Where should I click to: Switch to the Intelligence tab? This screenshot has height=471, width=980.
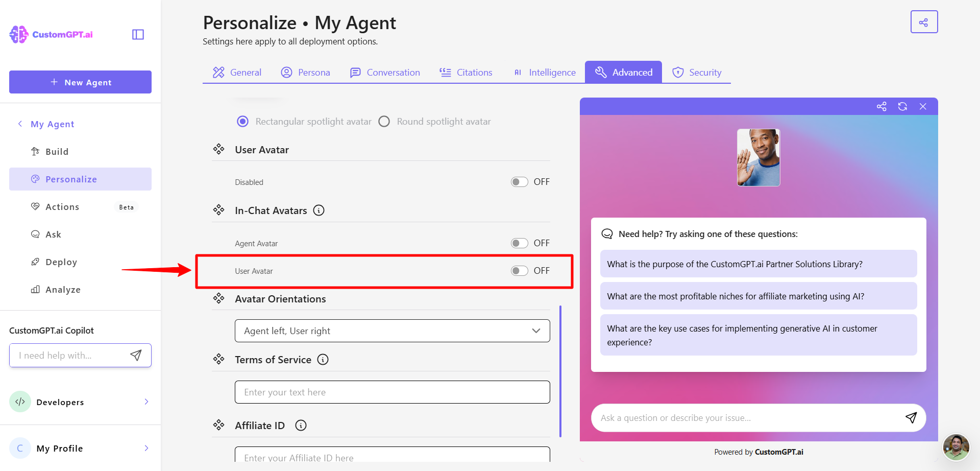coord(544,72)
